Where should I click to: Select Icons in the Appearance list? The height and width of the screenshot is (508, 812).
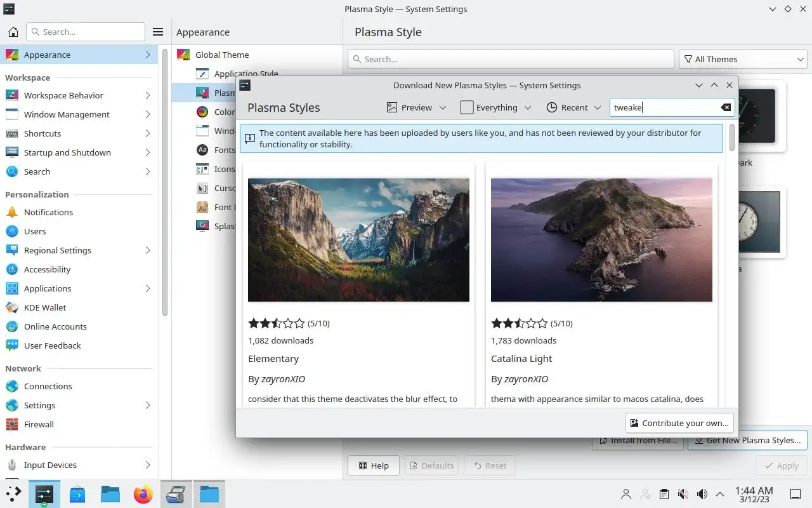pyautogui.click(x=225, y=169)
